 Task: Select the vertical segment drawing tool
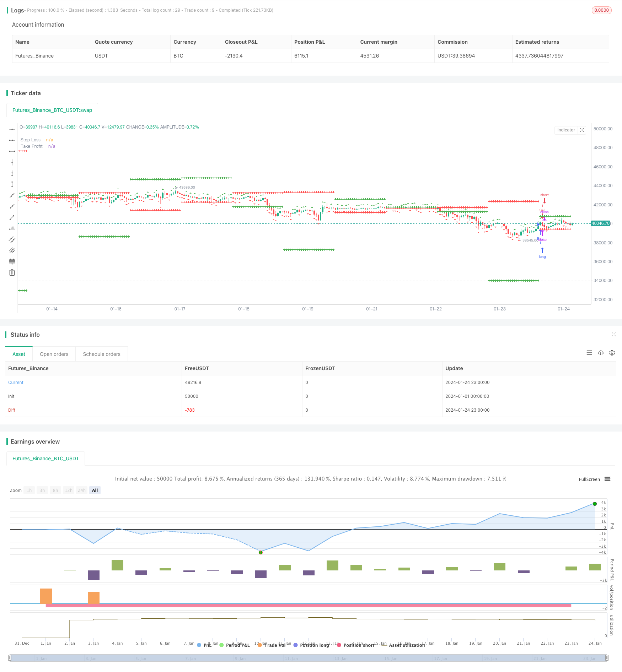pos(12,184)
